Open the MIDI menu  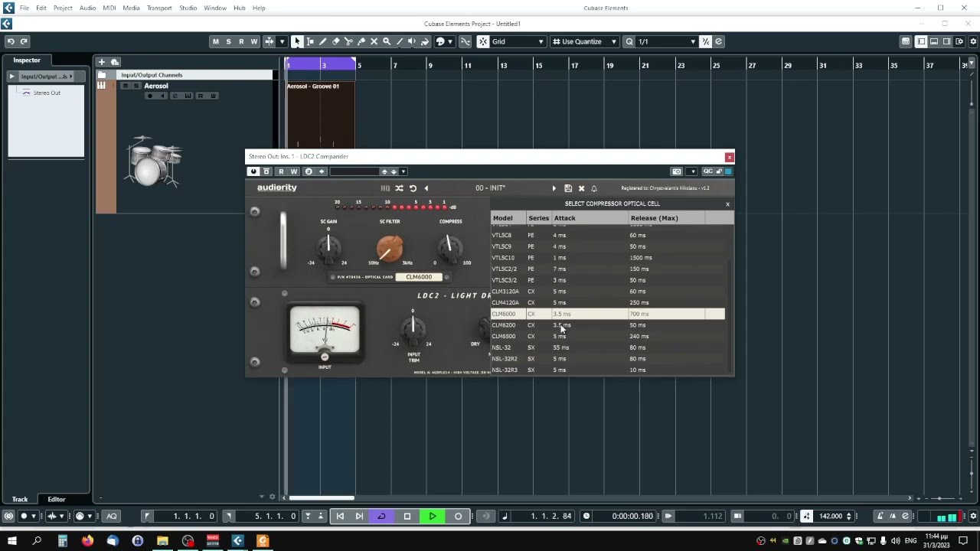point(109,8)
